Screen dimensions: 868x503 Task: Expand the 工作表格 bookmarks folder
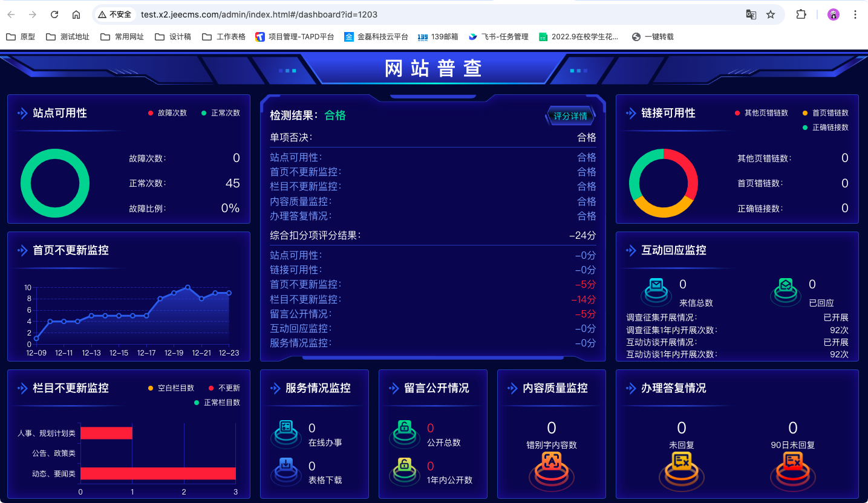(224, 37)
